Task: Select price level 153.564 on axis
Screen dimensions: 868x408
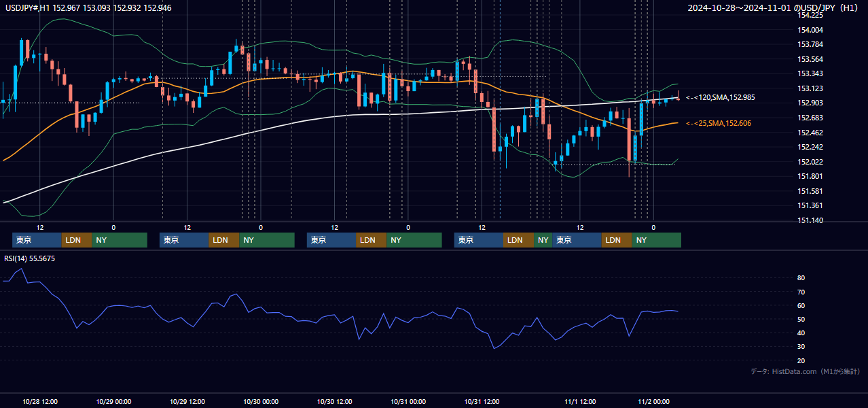Action: 810,59
